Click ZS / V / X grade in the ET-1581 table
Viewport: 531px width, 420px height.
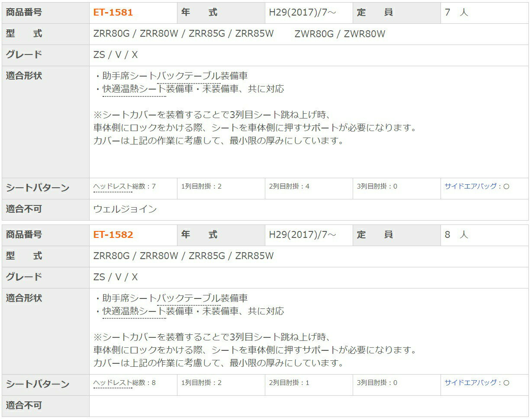pyautogui.click(x=116, y=55)
